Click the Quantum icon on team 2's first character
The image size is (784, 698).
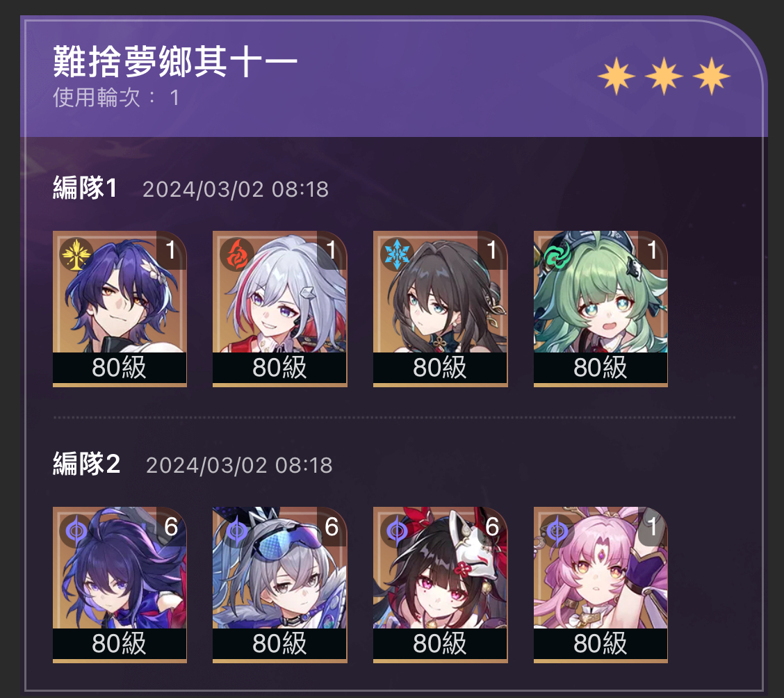point(76,530)
